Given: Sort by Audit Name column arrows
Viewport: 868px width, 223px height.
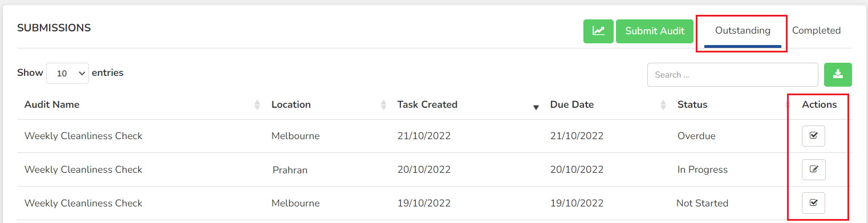Looking at the screenshot, I should click(x=257, y=105).
